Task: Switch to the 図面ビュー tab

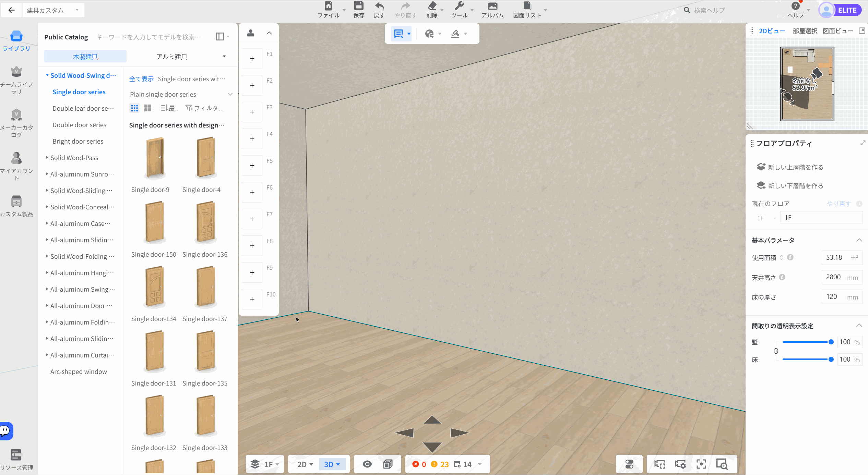Action: click(838, 31)
